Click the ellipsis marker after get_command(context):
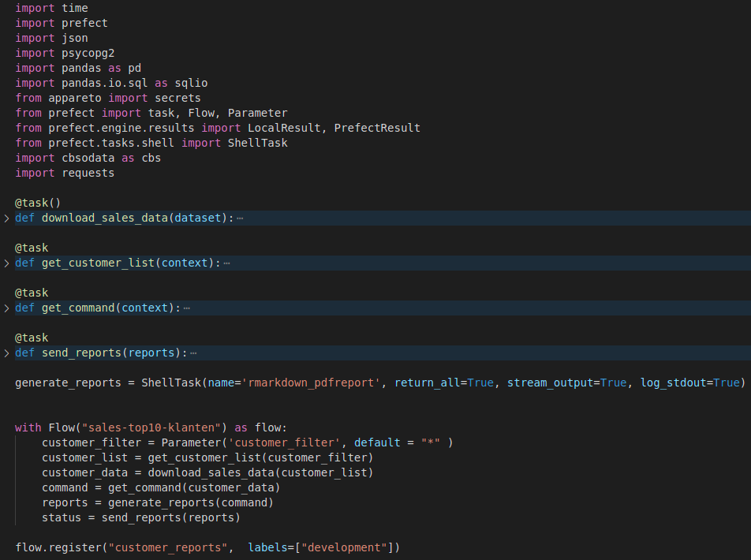This screenshot has width=751, height=560. coord(187,308)
